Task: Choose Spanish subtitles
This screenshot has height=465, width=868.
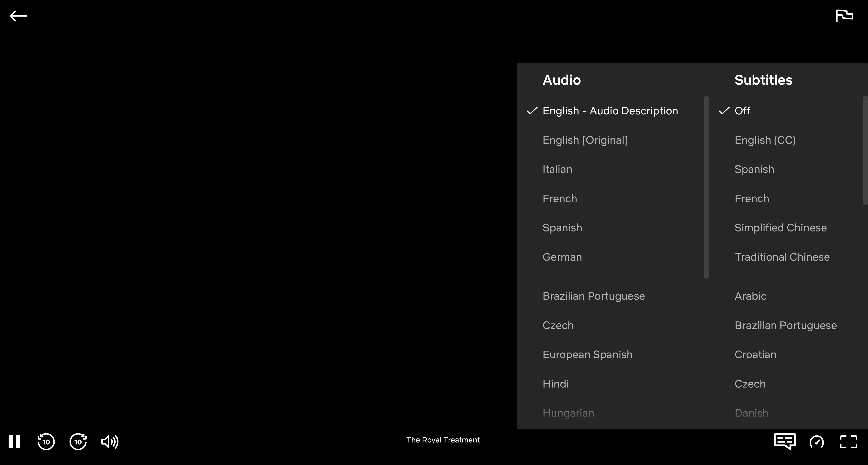Action: pos(754,169)
